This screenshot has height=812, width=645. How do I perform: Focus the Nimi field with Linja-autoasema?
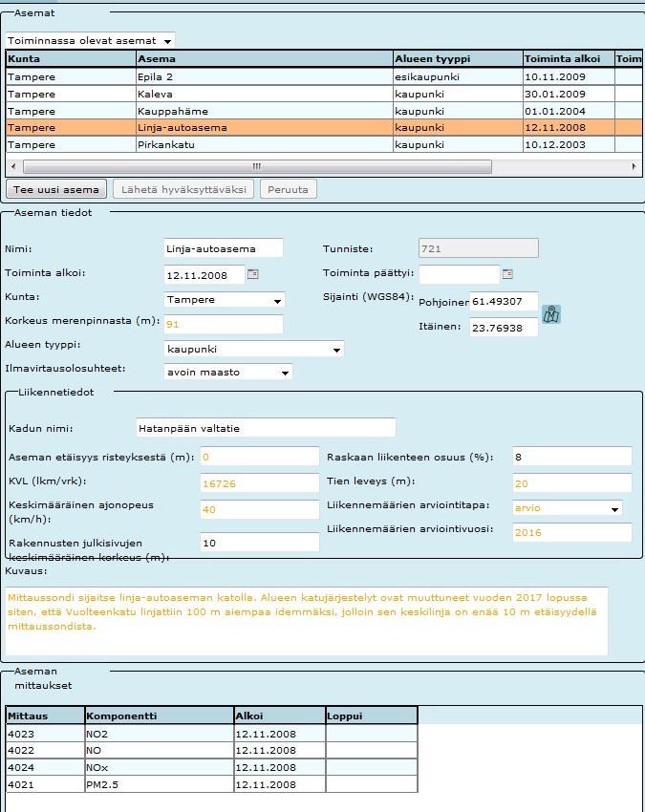tap(224, 248)
